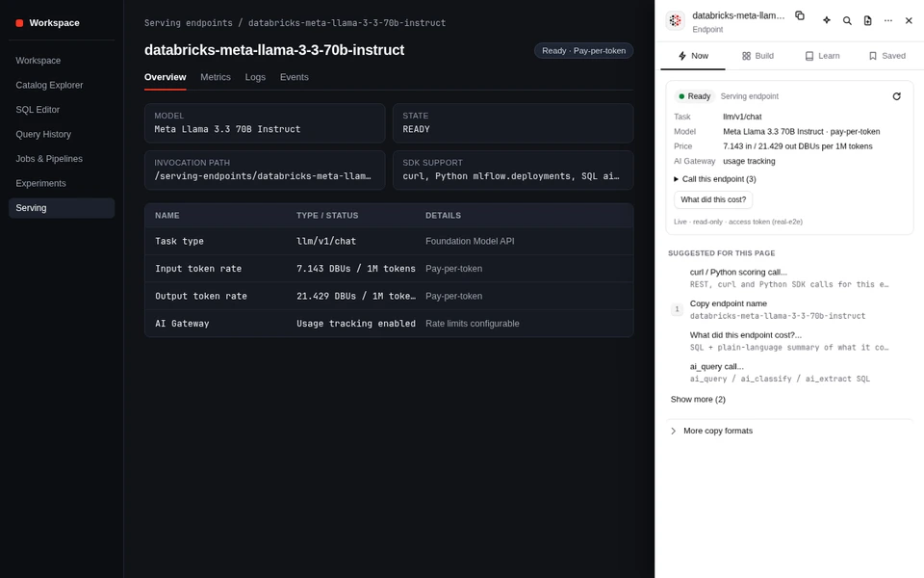Viewport: 924px width, 578px height.
Task: Click the panel's Model value text
Action: [x=802, y=132]
